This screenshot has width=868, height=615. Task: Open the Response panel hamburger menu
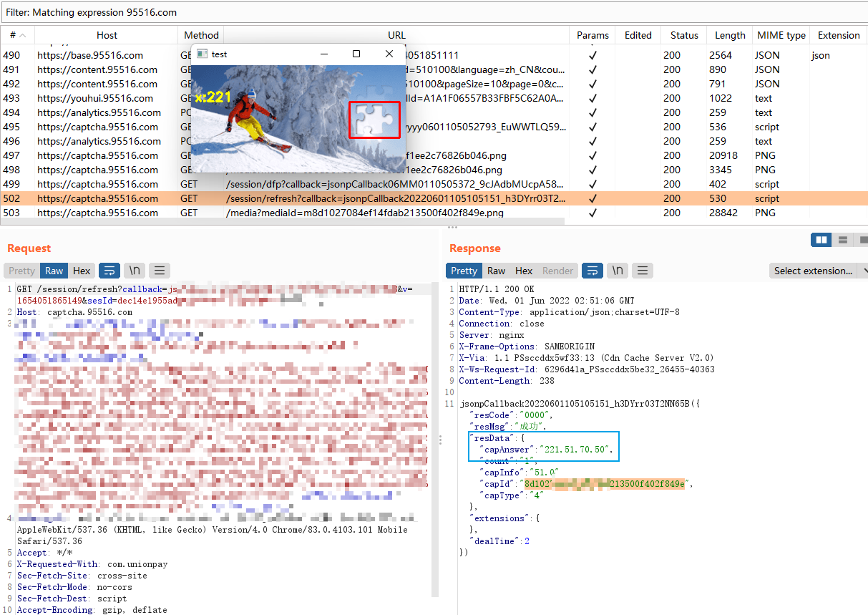pyautogui.click(x=642, y=271)
